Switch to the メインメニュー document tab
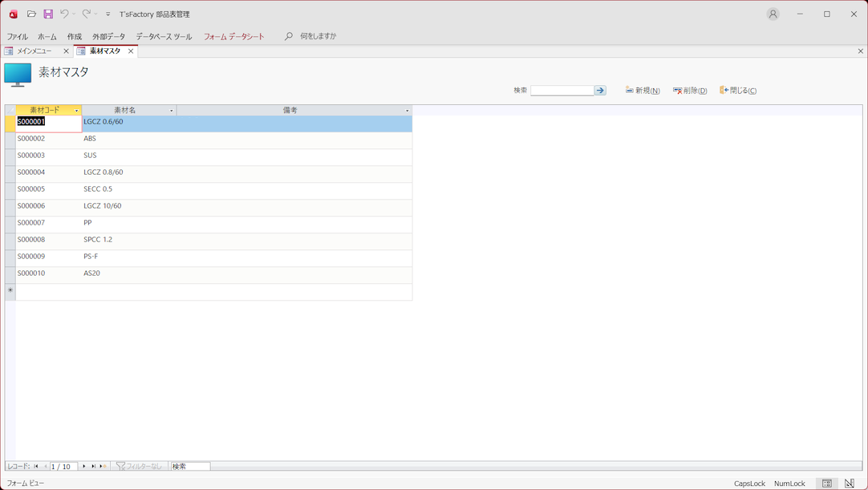 click(34, 51)
